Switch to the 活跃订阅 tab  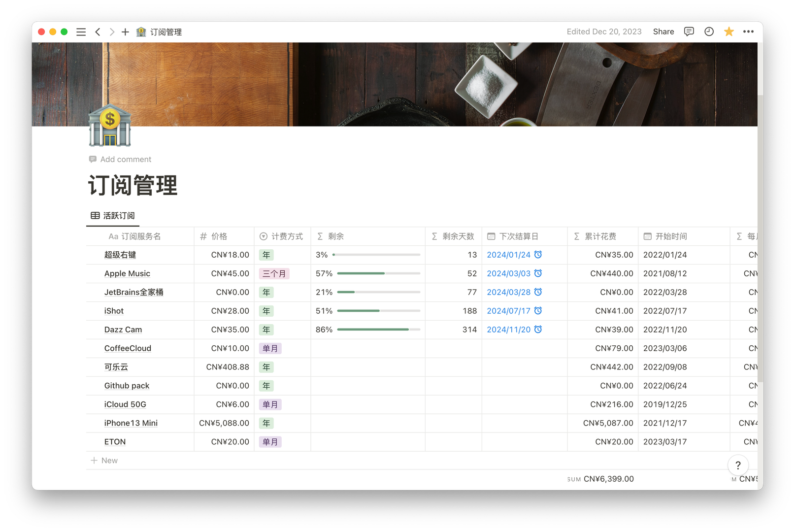tap(113, 216)
